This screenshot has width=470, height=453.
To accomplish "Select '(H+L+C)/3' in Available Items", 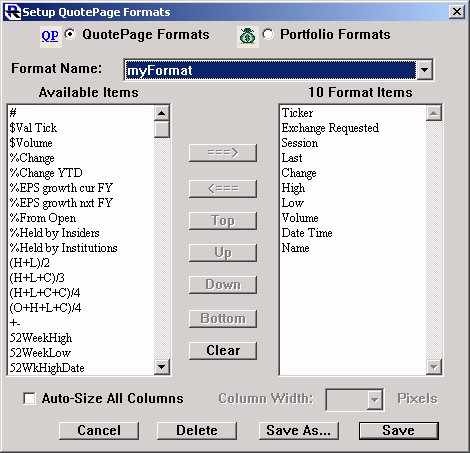I will (x=81, y=278).
